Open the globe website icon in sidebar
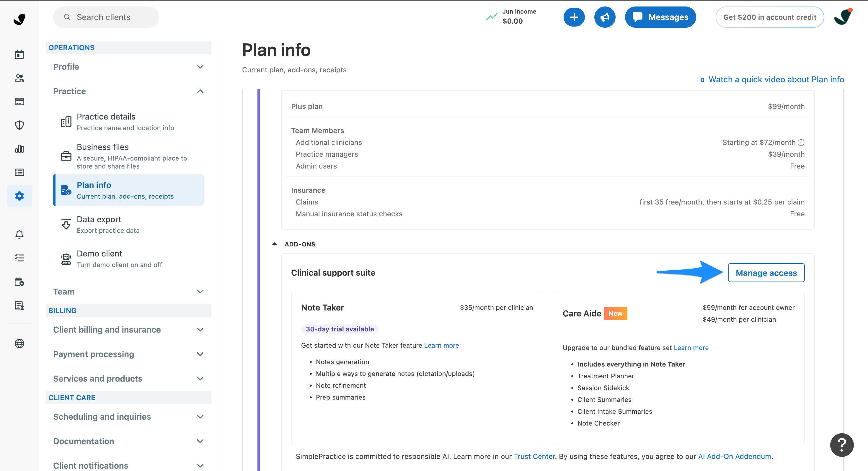Image resolution: width=868 pixels, height=471 pixels. coord(19,343)
